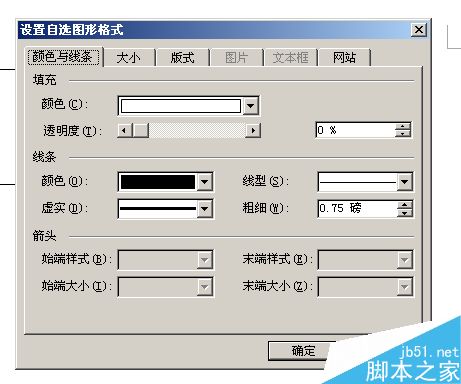
Task: Open the fill 颜色(C) dropdown arrow
Action: 251,106
